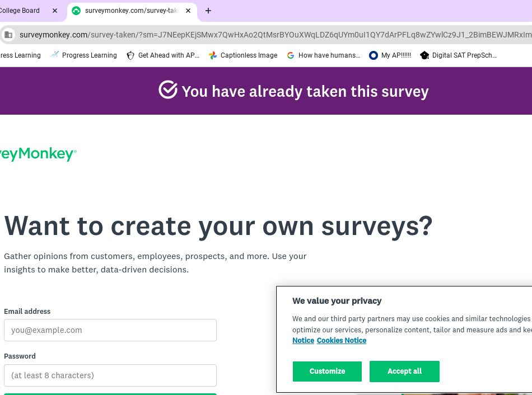Focus the Password field
Image resolution: width=532 pixels, height=395 pixels.
110,375
